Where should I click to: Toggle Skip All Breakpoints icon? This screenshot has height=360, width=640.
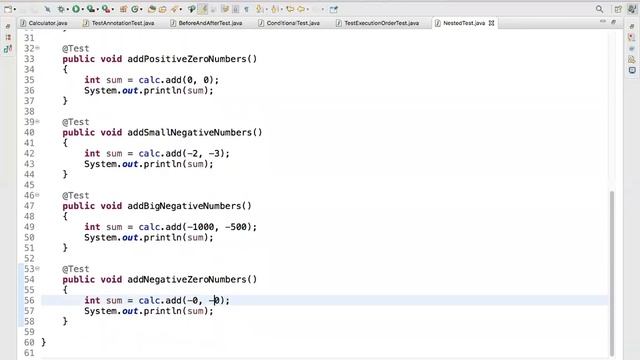pos(47,9)
